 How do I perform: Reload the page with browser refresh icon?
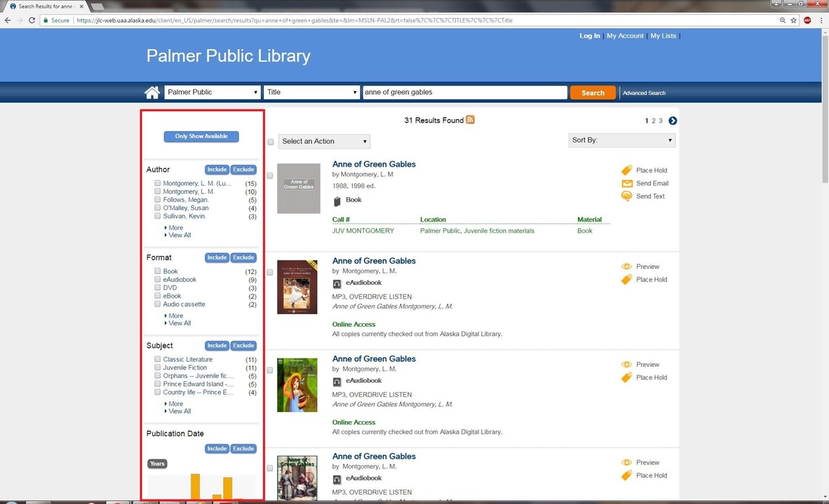(32, 20)
